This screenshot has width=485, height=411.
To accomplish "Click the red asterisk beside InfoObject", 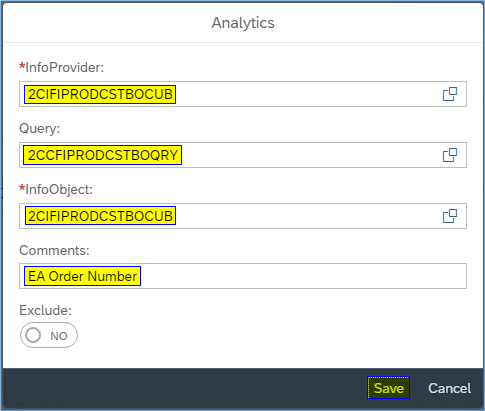I will [x=22, y=188].
